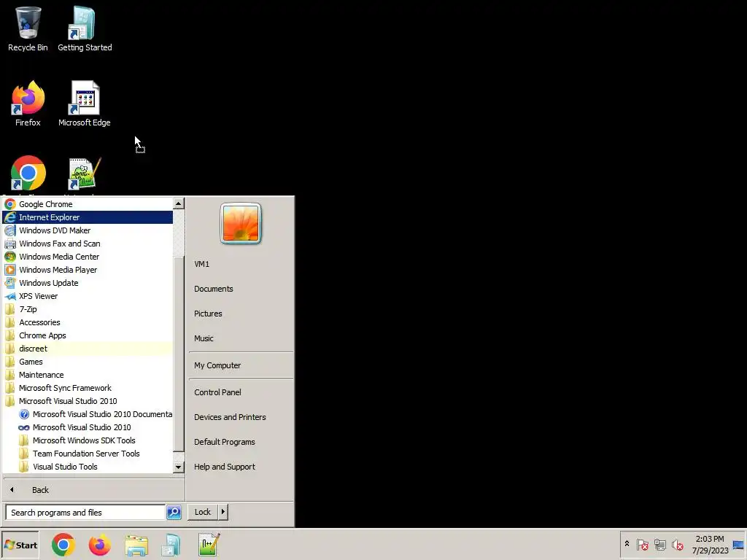The height and width of the screenshot is (560, 747).
Task: Select the Google Chrome desktop icon
Action: pyautogui.click(x=28, y=174)
